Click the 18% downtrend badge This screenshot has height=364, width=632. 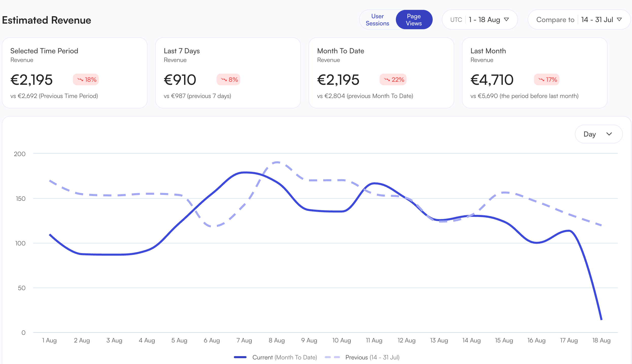pyautogui.click(x=86, y=80)
